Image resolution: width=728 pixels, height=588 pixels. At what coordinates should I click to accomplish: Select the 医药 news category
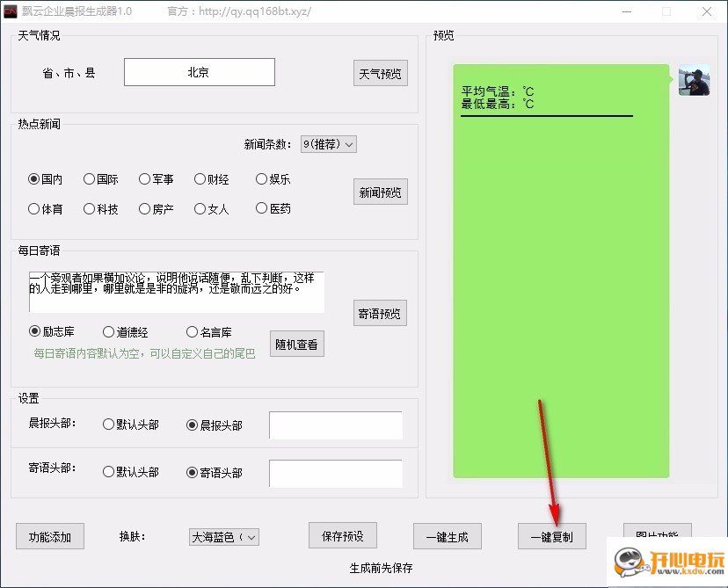(273, 208)
